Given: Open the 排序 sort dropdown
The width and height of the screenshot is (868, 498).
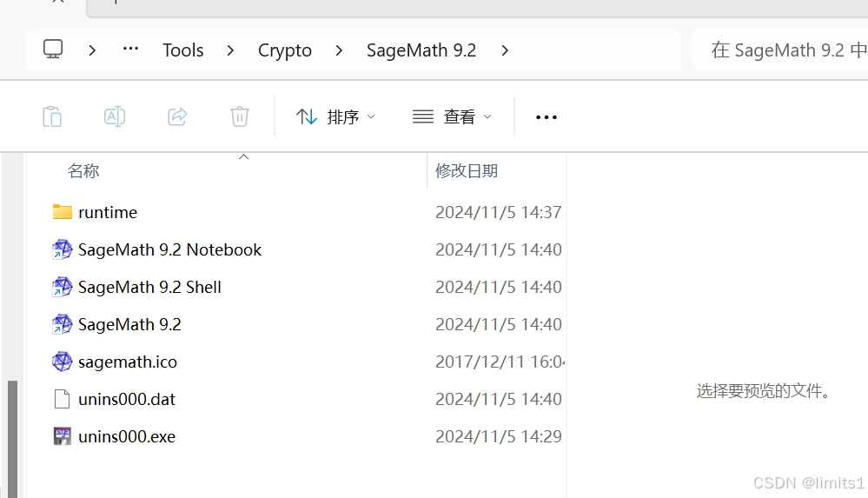Looking at the screenshot, I should coord(335,116).
